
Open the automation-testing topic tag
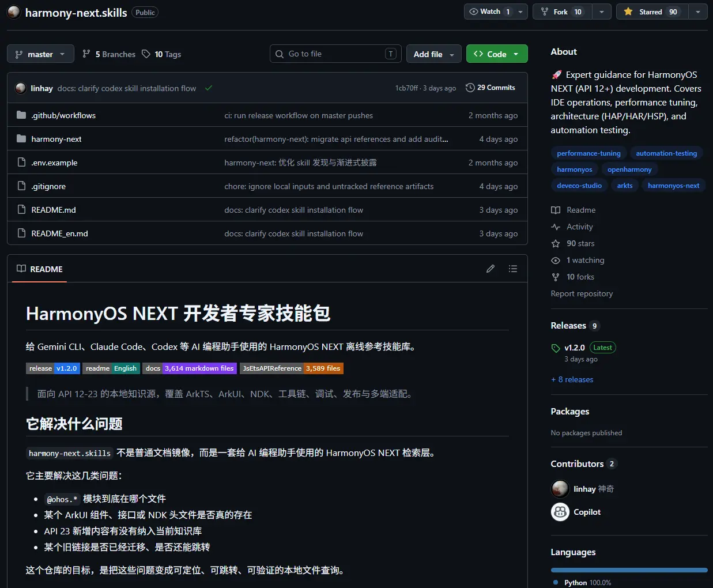(666, 153)
